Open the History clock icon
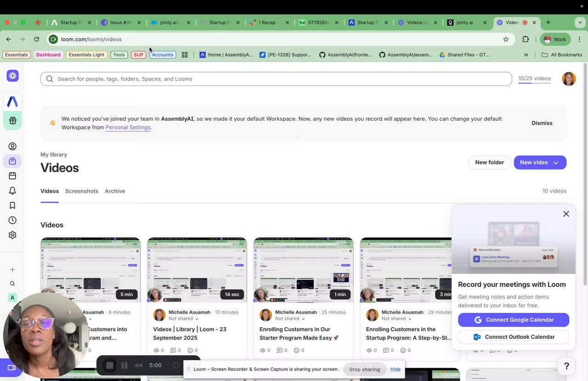The width and height of the screenshot is (588, 381). [12, 220]
